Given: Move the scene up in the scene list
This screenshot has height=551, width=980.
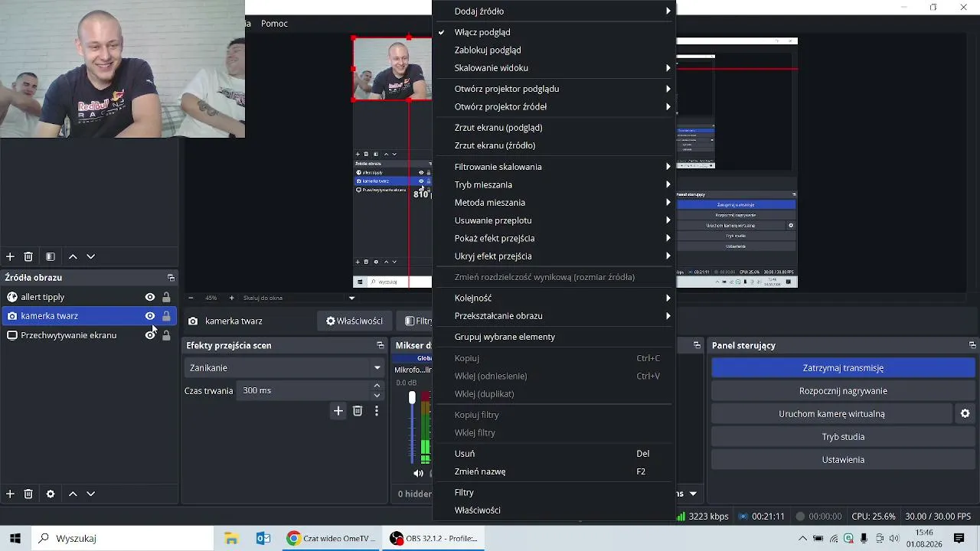Looking at the screenshot, I should [x=73, y=257].
